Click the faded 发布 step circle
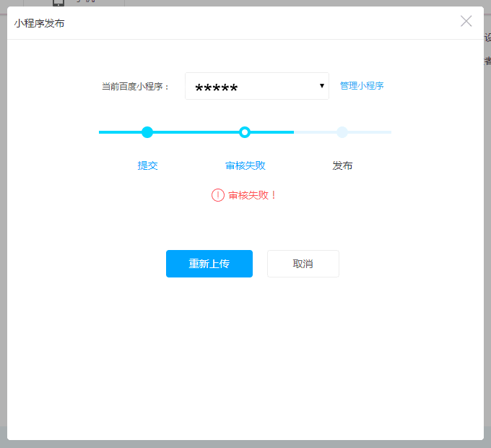Image resolution: width=491 pixels, height=448 pixels. (x=342, y=132)
